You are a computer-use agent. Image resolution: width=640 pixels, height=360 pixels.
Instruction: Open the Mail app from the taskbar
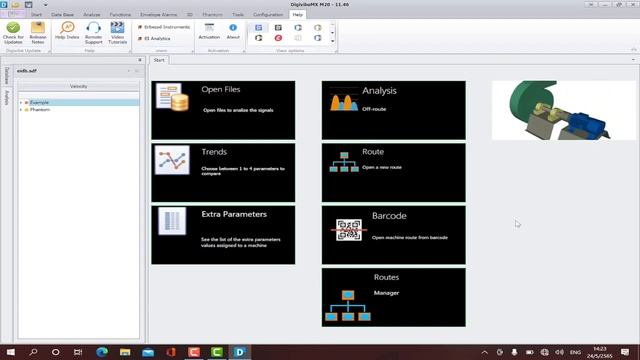pos(148,352)
